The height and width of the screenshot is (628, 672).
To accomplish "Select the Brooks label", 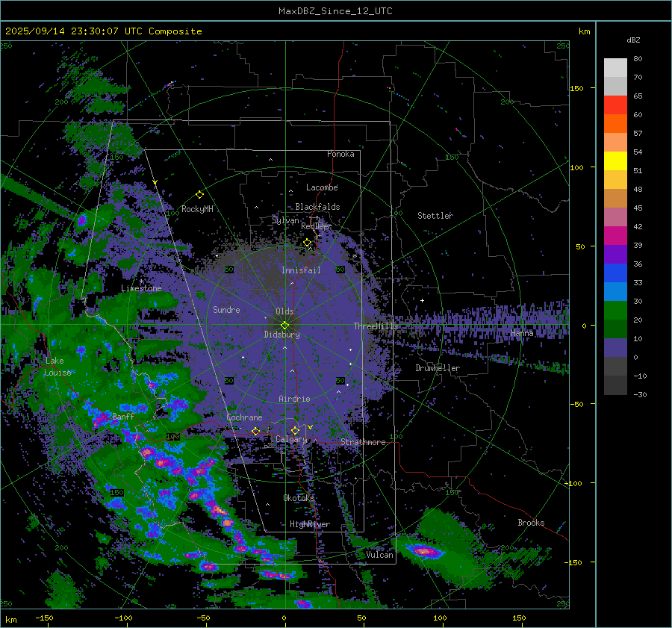I will click(531, 523).
